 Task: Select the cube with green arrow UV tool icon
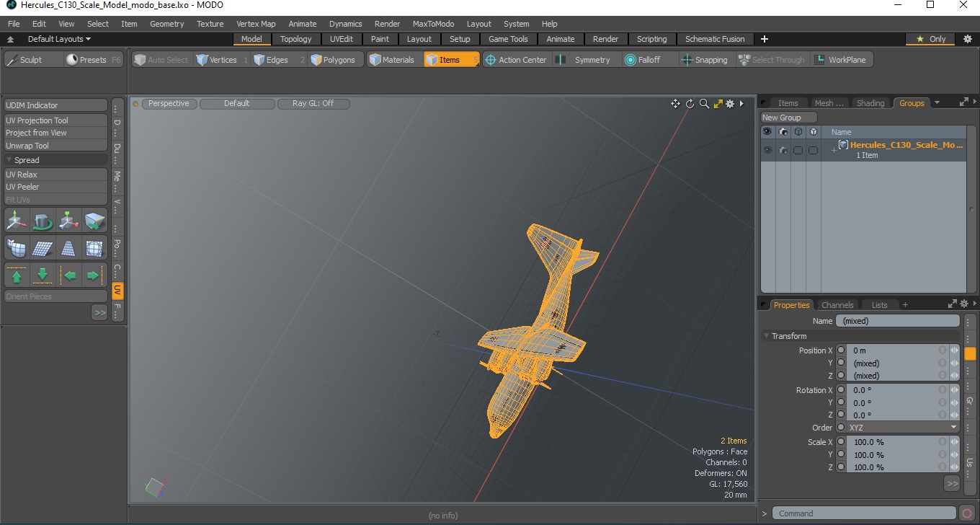tap(94, 221)
